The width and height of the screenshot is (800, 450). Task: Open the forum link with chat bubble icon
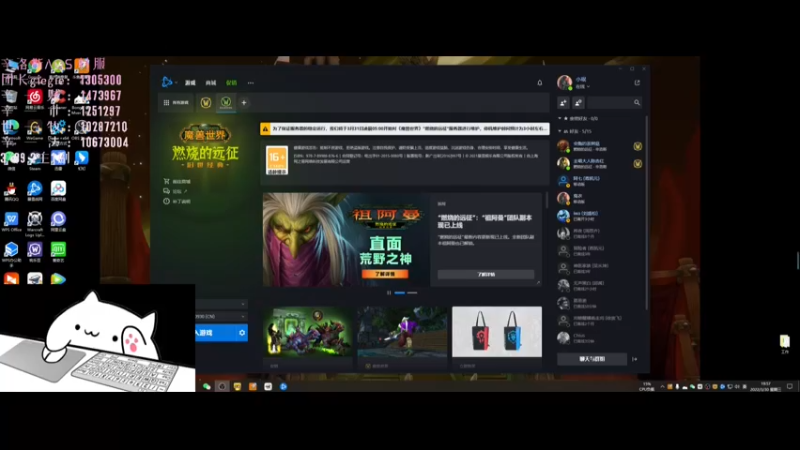pos(175,191)
